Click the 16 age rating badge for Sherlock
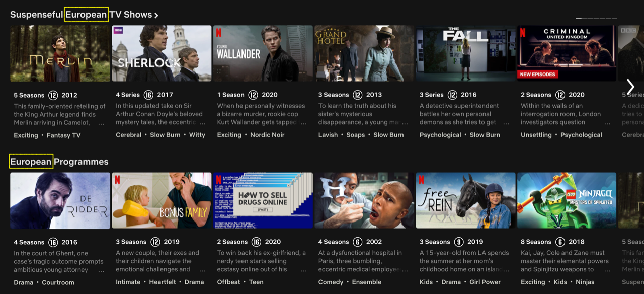Image resolution: width=644 pixels, height=294 pixels. click(x=148, y=95)
